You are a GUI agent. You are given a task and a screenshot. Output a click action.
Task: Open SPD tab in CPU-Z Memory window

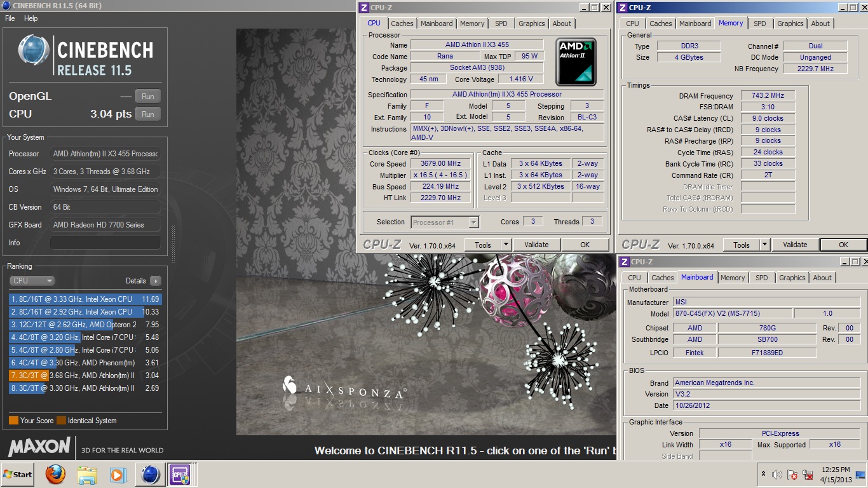pyautogui.click(x=760, y=24)
